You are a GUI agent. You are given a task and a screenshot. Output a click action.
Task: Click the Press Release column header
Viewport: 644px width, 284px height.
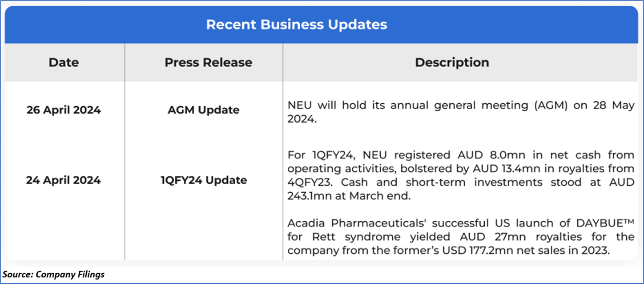point(208,62)
